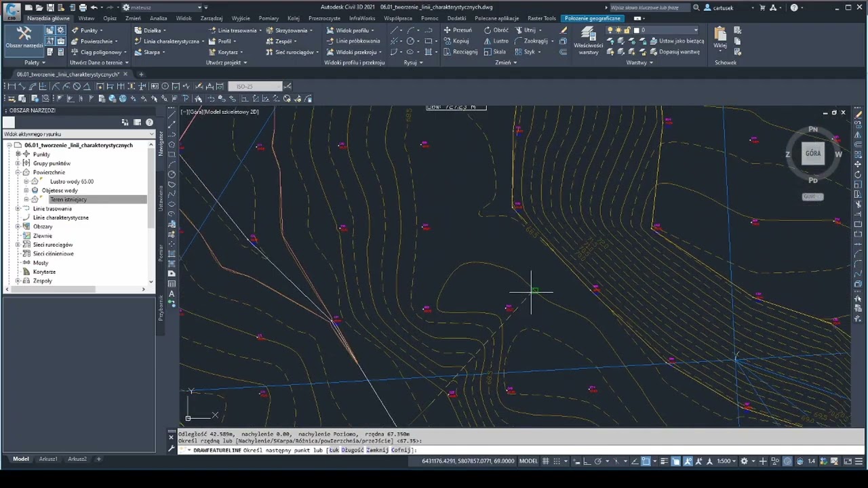The image size is (868, 488).
Task: Select the Lustro mirror tool
Action: [496, 41]
